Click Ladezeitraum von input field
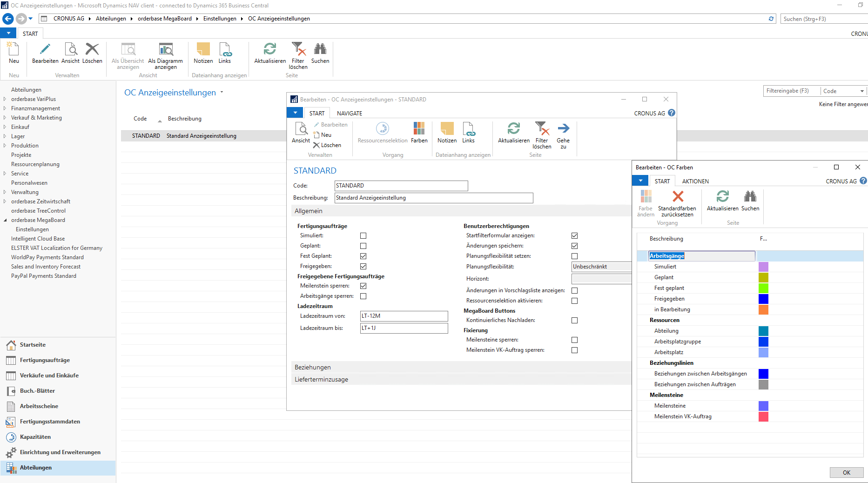The width and height of the screenshot is (868, 483). 404,316
